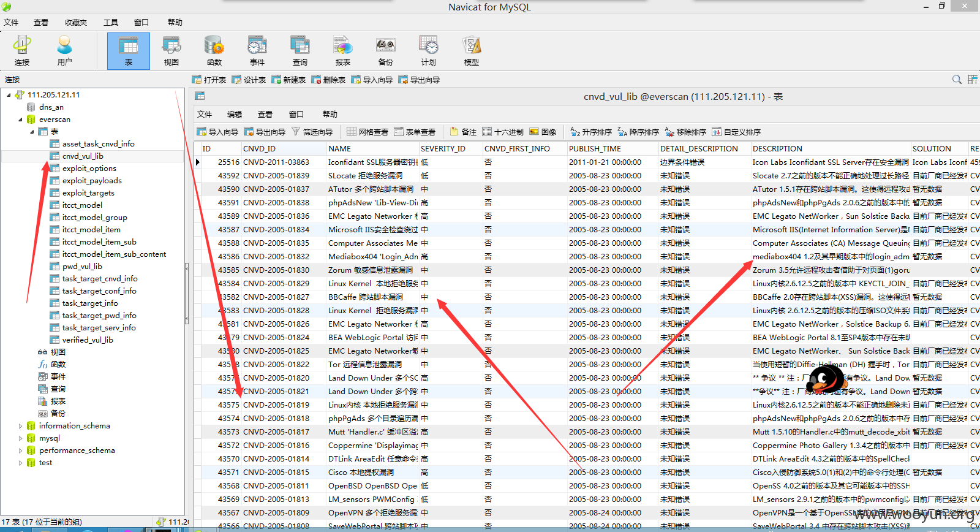
Task: Open the 函数 (Function) toolbar icon
Action: [214, 51]
